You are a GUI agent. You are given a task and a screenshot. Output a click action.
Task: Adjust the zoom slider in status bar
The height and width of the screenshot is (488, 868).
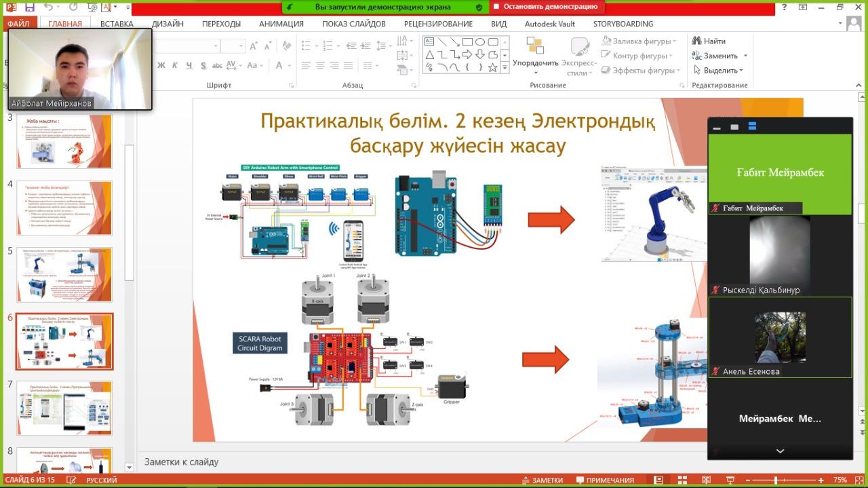[775, 480]
